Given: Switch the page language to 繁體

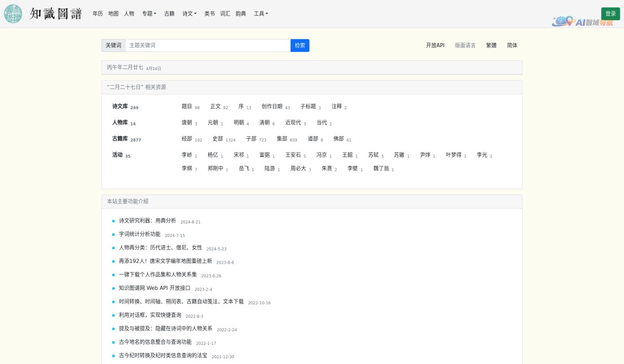Looking at the screenshot, I should coord(491,46).
